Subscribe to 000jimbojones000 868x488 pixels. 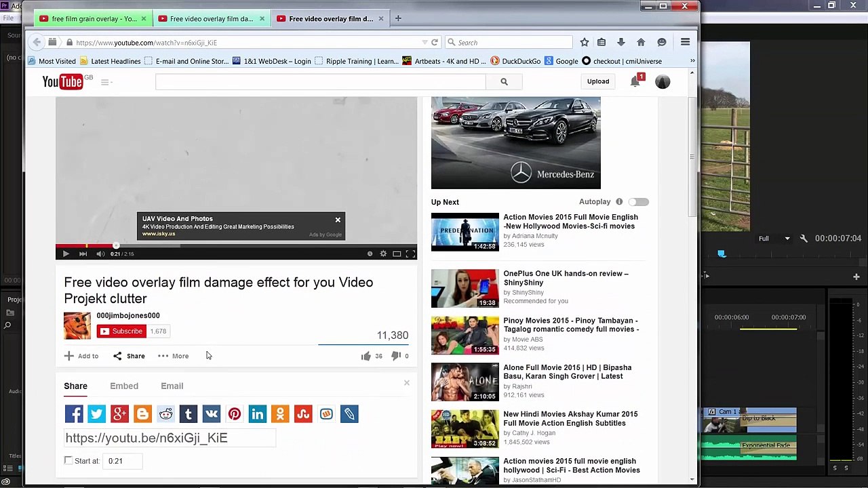pos(121,331)
